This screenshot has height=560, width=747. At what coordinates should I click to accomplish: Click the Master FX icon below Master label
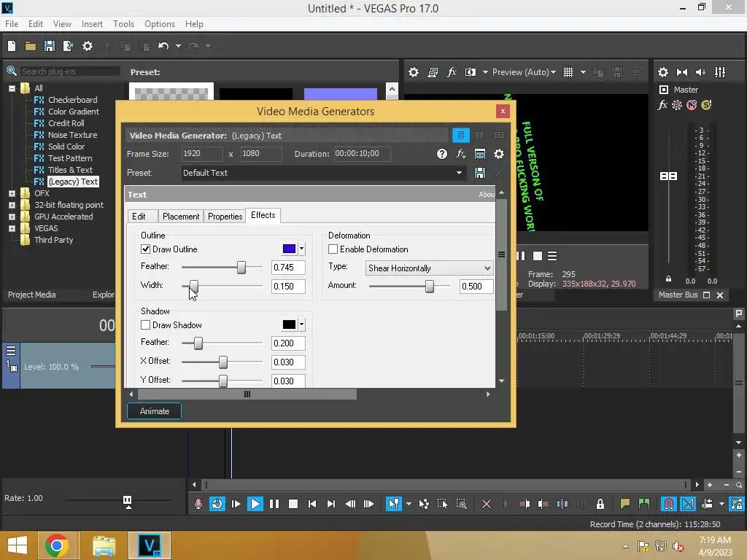pyautogui.click(x=662, y=105)
